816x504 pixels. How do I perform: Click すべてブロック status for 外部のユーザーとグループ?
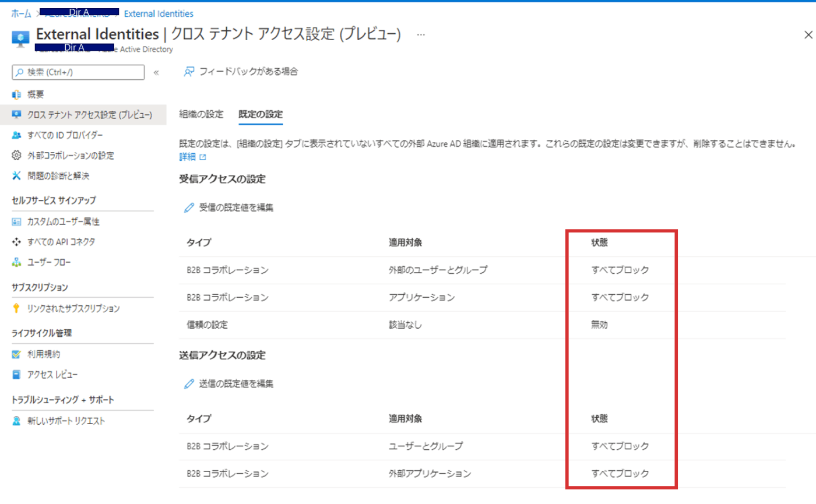tap(620, 270)
